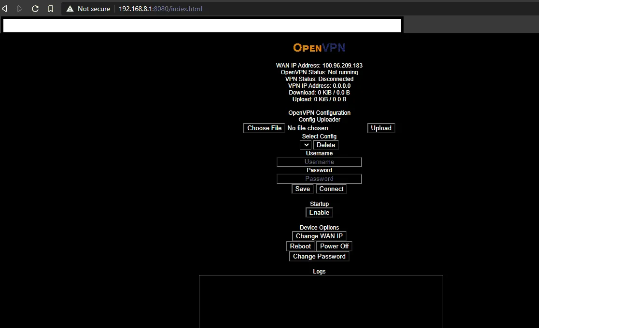Viewport: 644px width, 328px height.
Task: Click the browser back arrow icon
Action: pyautogui.click(x=5, y=9)
